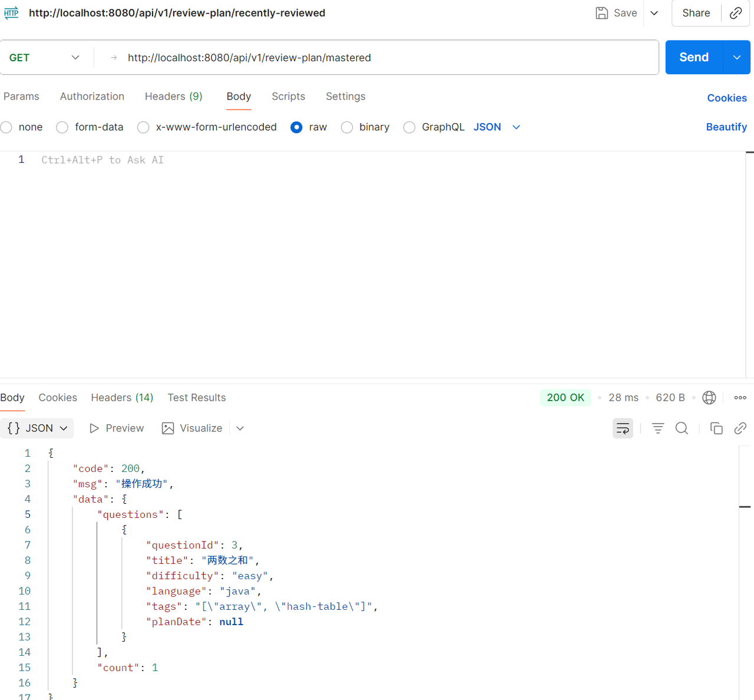Open the Scripts tab

click(x=288, y=96)
